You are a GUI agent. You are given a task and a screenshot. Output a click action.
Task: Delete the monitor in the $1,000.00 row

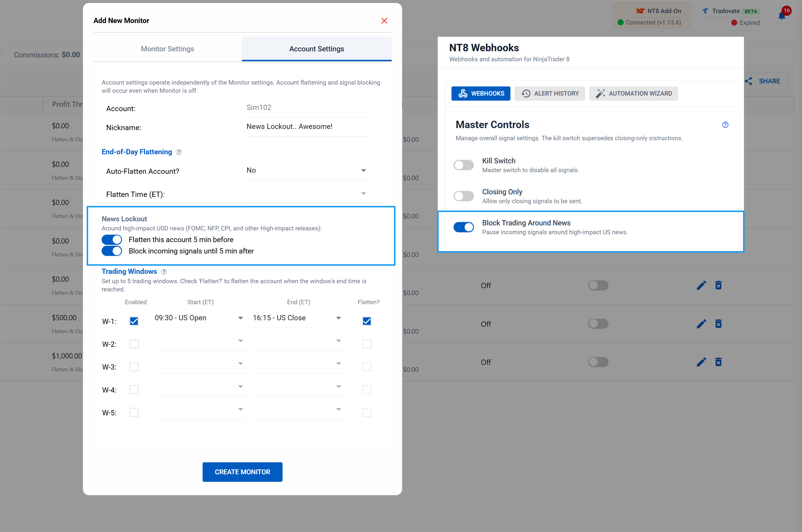point(718,362)
